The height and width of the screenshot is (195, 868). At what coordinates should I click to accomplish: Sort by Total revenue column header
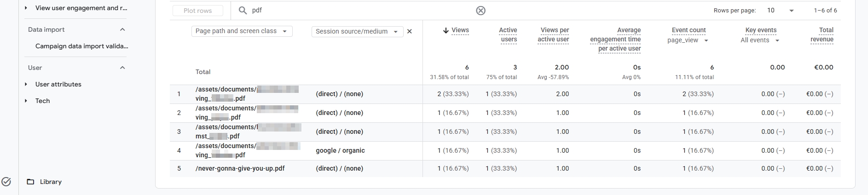822,35
